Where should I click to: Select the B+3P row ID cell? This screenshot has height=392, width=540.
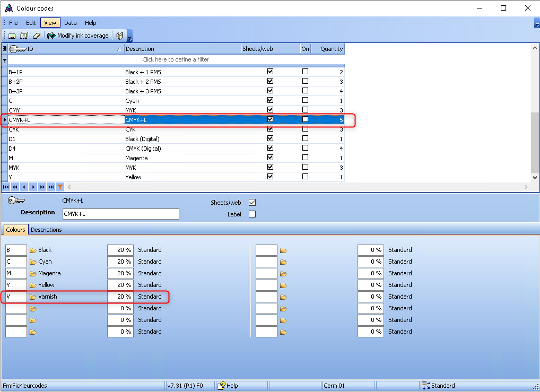point(66,91)
